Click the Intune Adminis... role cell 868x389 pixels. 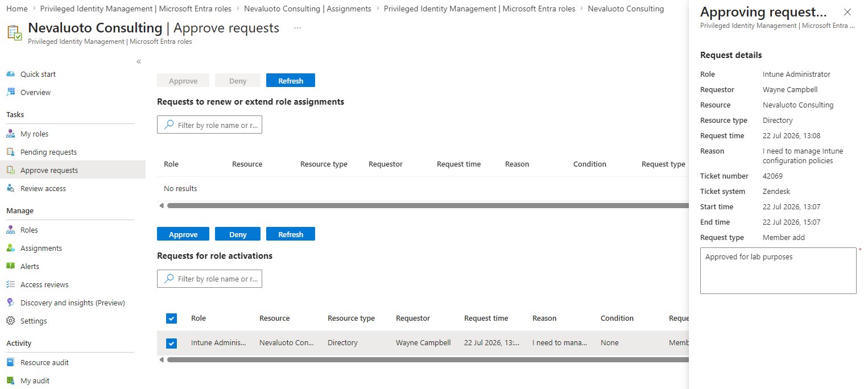pos(218,343)
